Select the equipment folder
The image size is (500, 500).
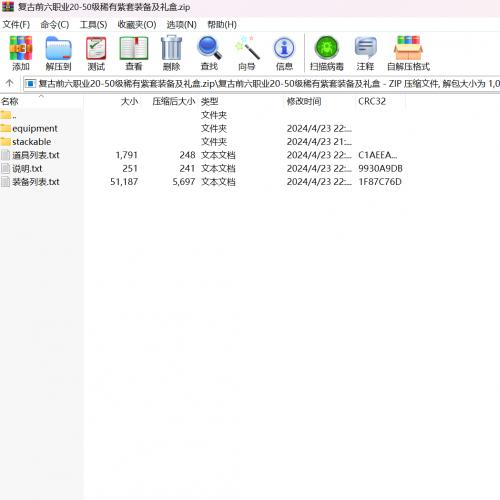35,128
